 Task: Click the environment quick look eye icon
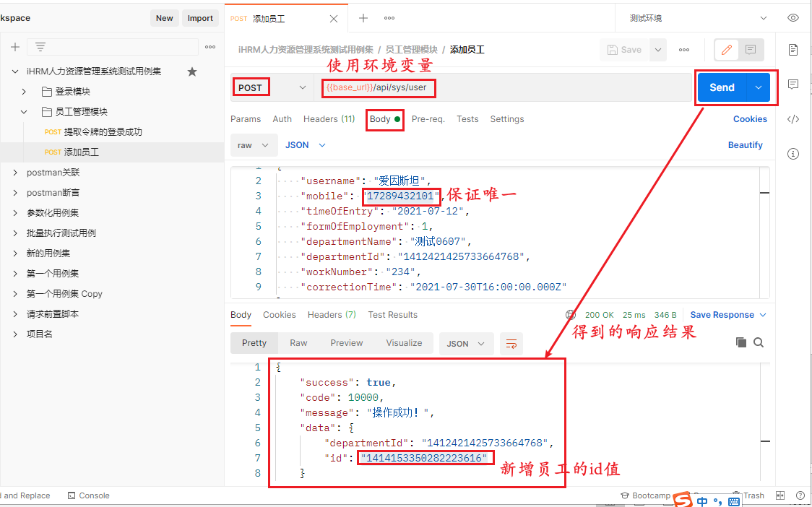(x=792, y=18)
